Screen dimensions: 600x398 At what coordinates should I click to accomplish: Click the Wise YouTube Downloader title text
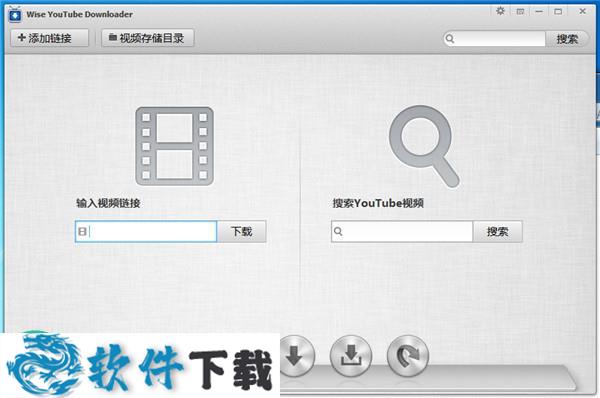[x=80, y=15]
